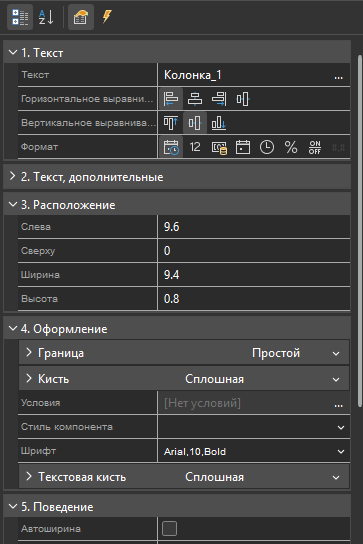Edit the Слева value 9.6

click(254, 227)
